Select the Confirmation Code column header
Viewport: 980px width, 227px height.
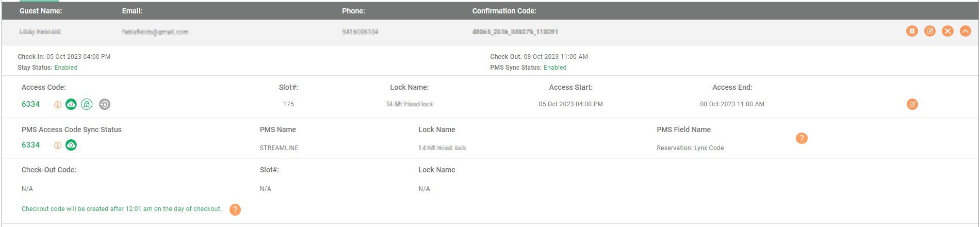504,11
